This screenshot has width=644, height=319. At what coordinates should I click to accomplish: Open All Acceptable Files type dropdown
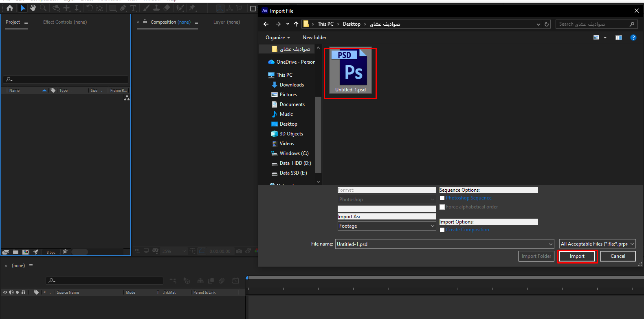point(598,244)
